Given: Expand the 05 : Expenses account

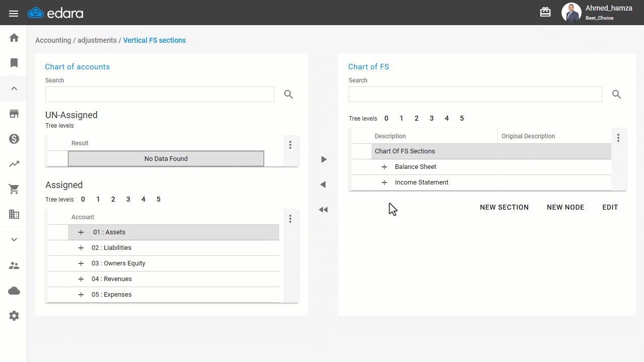Looking at the screenshot, I should point(81,295).
